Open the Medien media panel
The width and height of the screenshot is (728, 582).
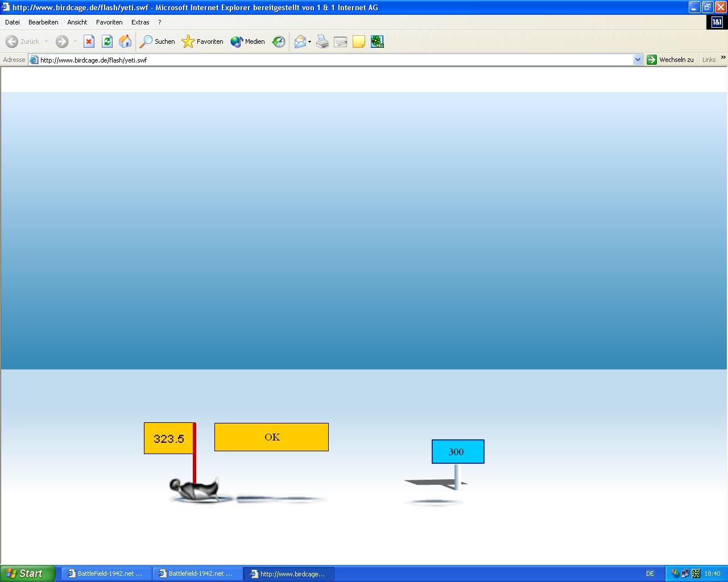pyautogui.click(x=248, y=41)
